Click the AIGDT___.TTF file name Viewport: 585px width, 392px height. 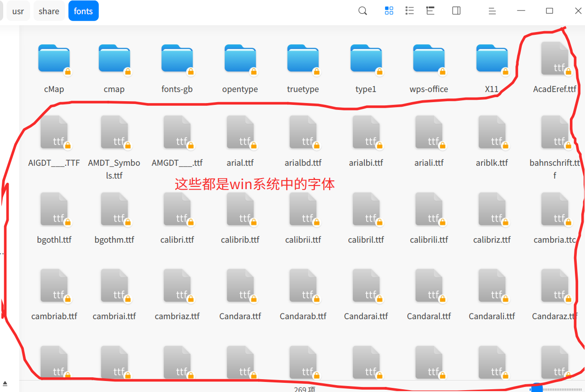coord(54,163)
